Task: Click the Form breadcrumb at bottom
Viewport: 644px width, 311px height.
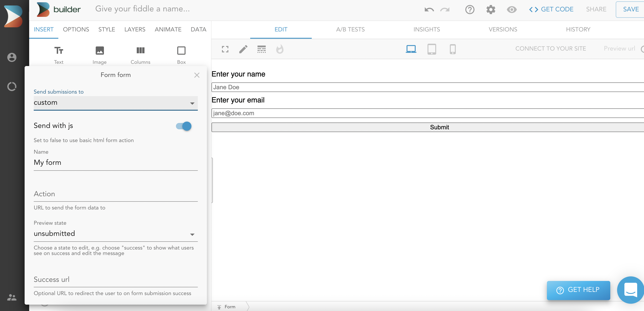Action: point(229,306)
